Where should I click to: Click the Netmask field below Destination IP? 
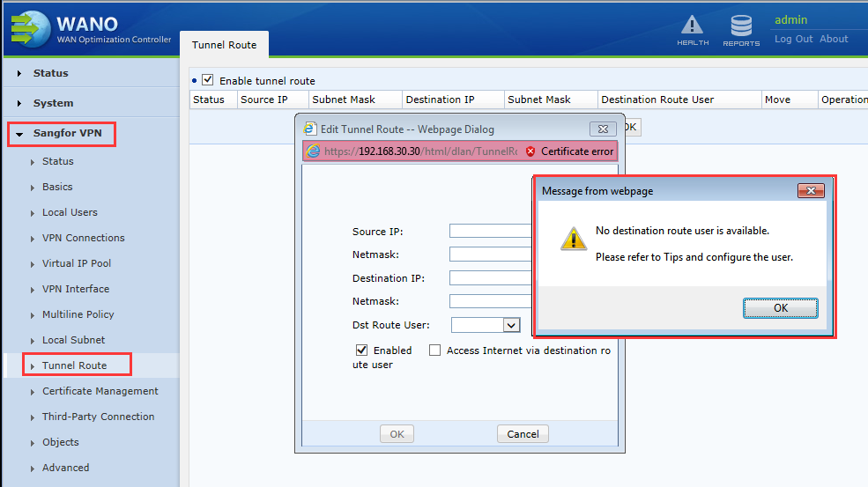coord(491,301)
